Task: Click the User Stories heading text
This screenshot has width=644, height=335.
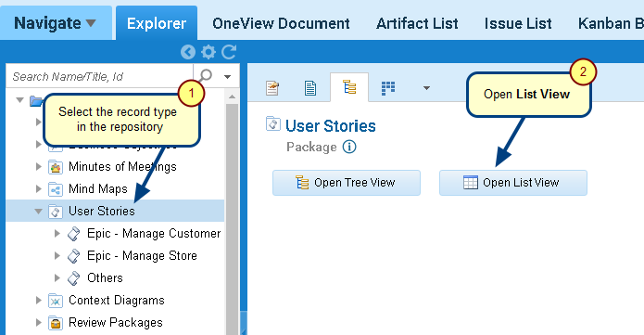Action: 330,126
